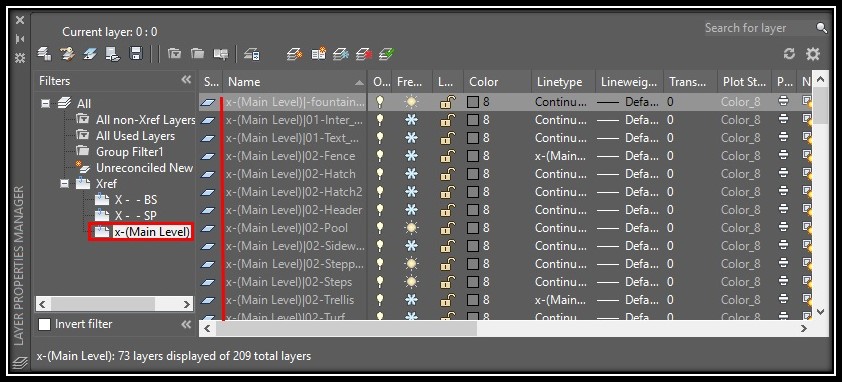Screen dimensions: 842x382
Task: Click the layer list vertical scroll down arrow
Action: coord(821,312)
